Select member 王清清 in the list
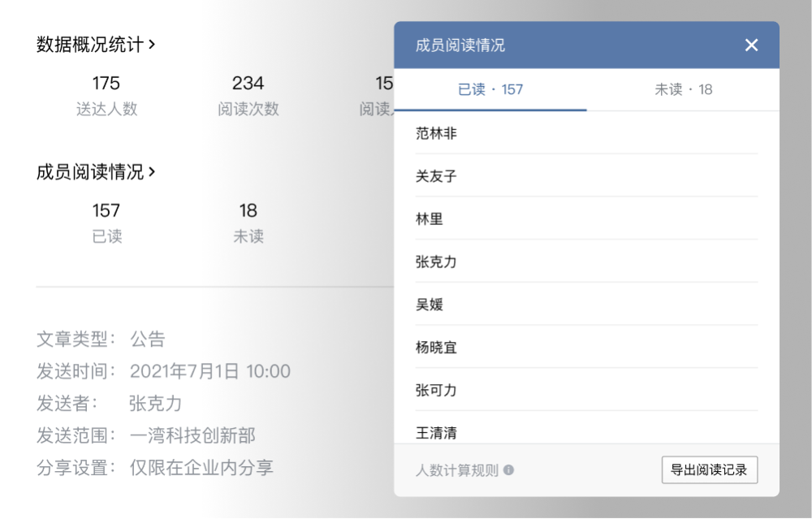This screenshot has height=519, width=812. click(x=436, y=433)
